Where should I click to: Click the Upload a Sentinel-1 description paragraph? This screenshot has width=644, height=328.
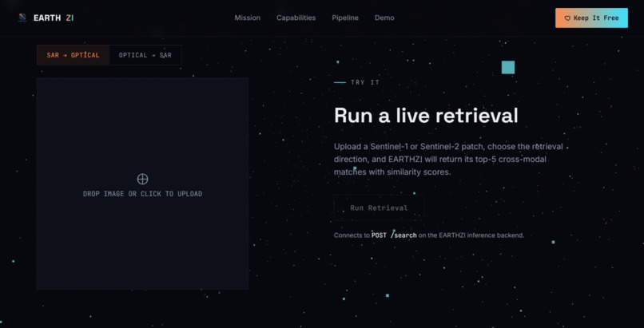tap(448, 159)
